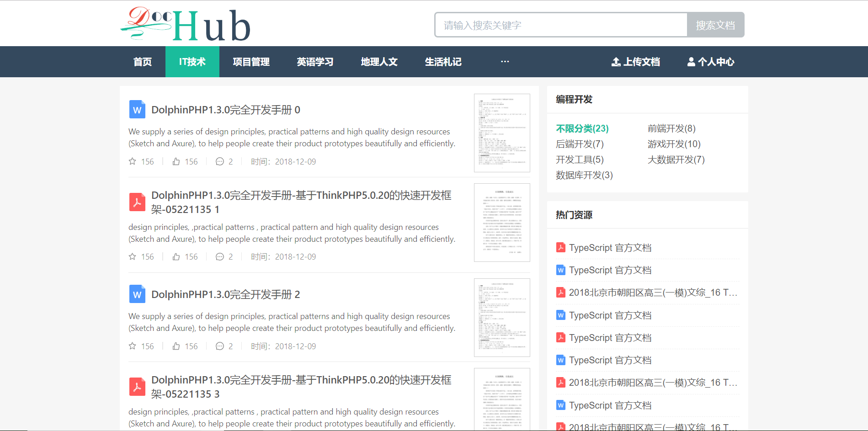Filter by 开发工具(5) category
Viewport: 868px width, 431px height.
click(x=580, y=160)
